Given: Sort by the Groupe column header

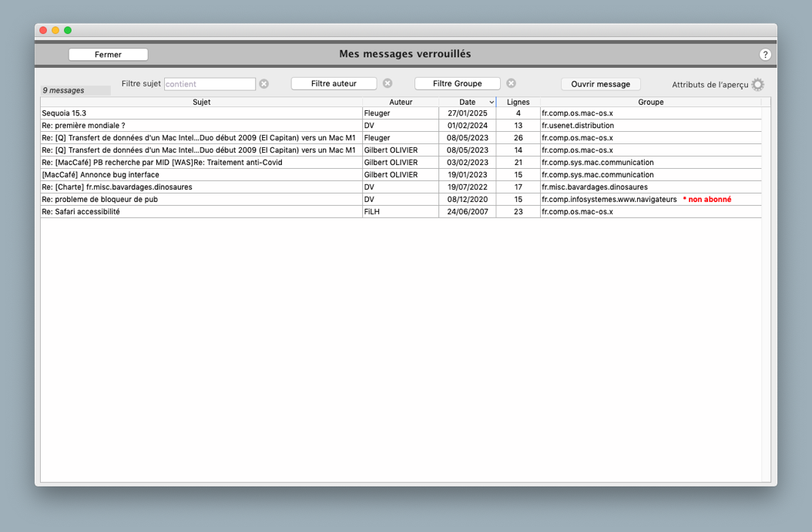Looking at the screenshot, I should point(650,102).
